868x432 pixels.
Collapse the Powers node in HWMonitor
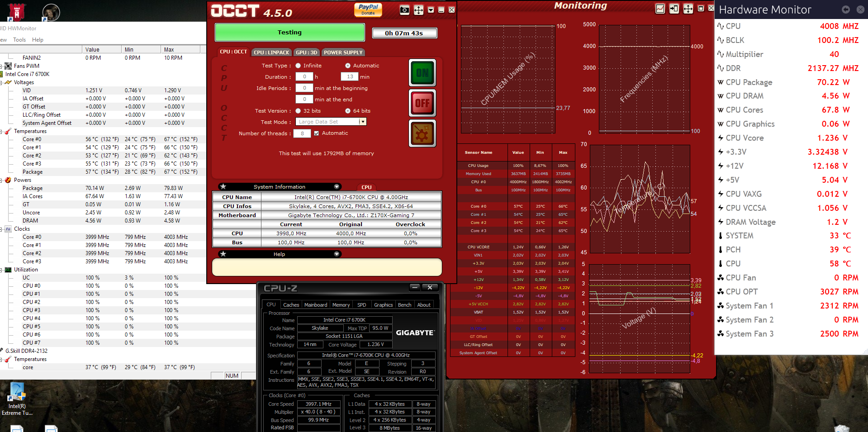(x=1, y=180)
